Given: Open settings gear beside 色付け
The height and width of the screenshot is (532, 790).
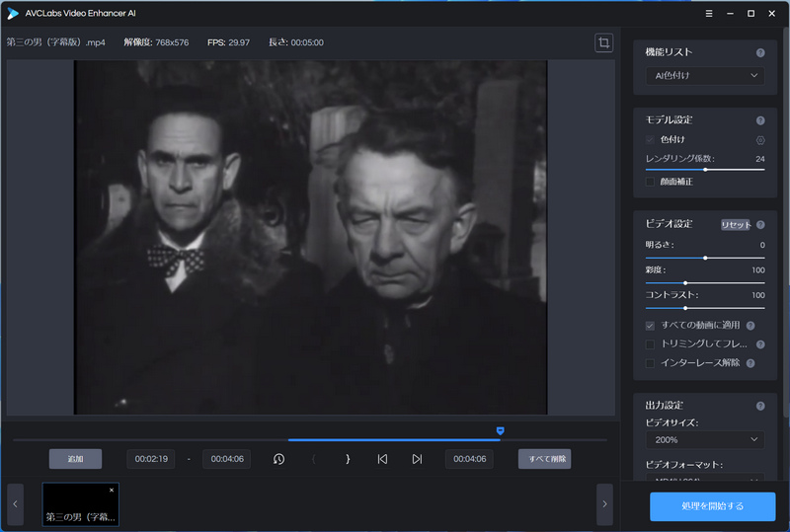Looking at the screenshot, I should 760,140.
